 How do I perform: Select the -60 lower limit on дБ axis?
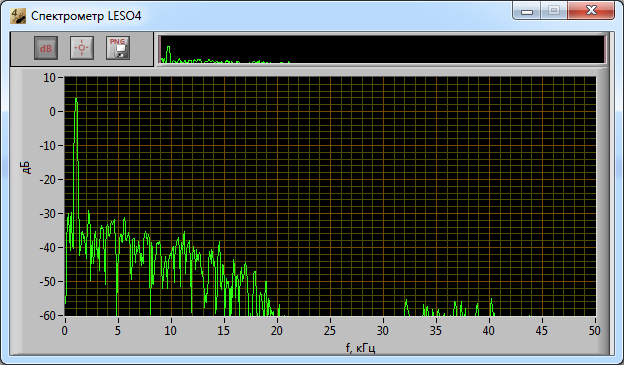coord(47,316)
